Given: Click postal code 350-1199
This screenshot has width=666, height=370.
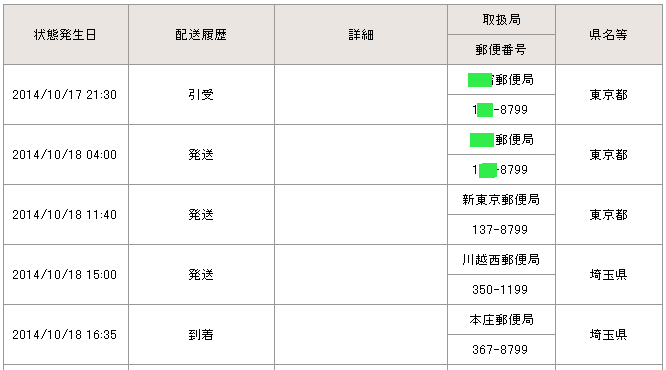Looking at the screenshot, I should [501, 290].
